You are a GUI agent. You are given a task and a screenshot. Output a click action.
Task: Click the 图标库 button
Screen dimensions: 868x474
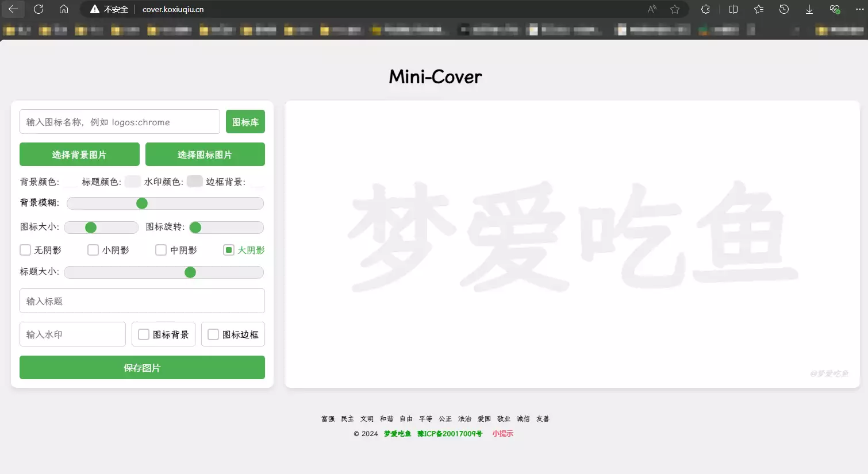tap(245, 122)
